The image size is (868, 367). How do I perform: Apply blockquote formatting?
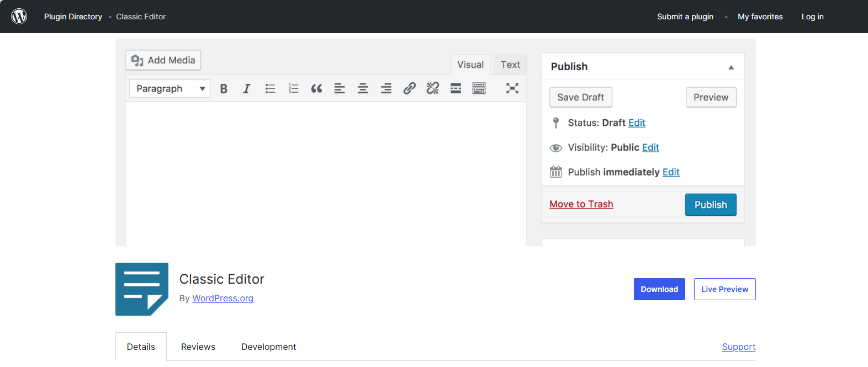pos(316,88)
